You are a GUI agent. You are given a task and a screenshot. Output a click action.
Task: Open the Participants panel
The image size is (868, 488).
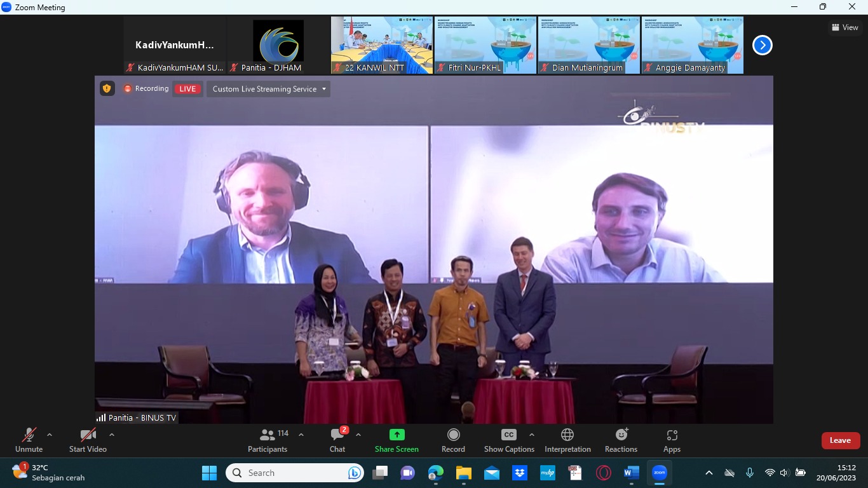268,440
